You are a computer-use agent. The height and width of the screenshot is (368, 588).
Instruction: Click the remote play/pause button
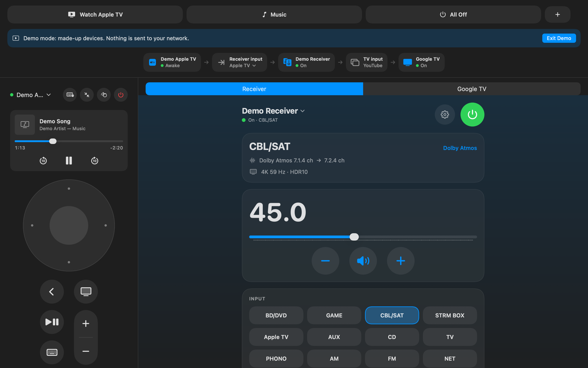[52, 322]
